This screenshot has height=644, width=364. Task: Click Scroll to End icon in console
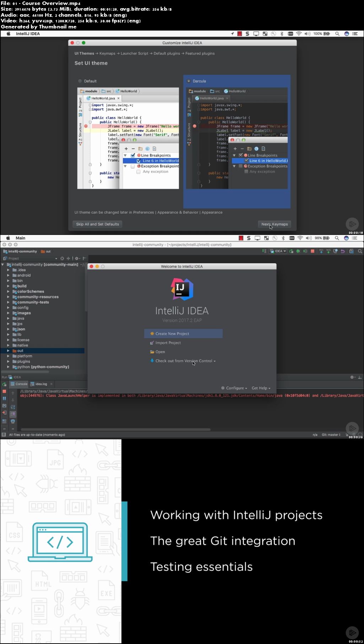[13, 414]
